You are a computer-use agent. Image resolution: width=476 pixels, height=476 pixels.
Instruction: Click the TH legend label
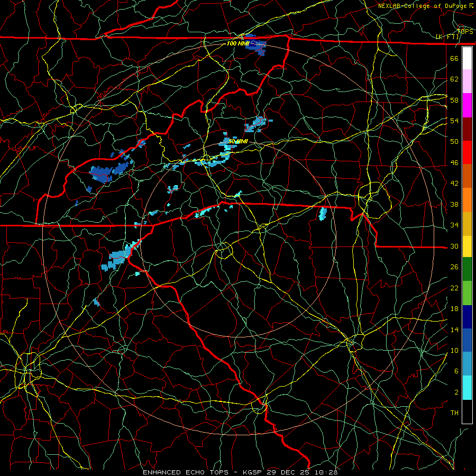pyautogui.click(x=454, y=413)
